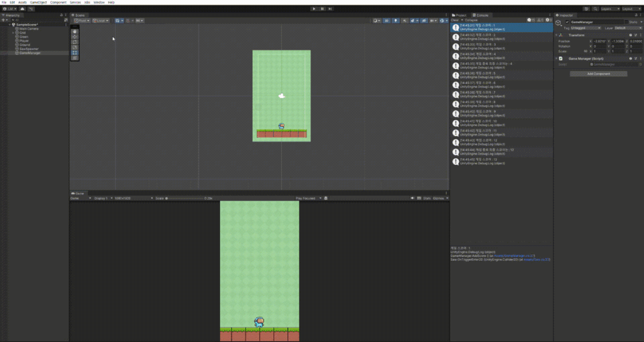Toggle 2D view mode in Scene

386,21
